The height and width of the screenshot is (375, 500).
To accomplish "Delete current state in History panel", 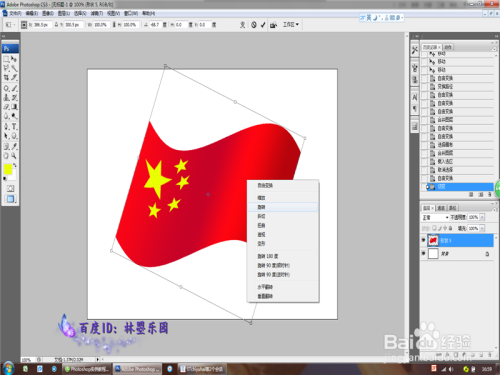I will coord(490,194).
